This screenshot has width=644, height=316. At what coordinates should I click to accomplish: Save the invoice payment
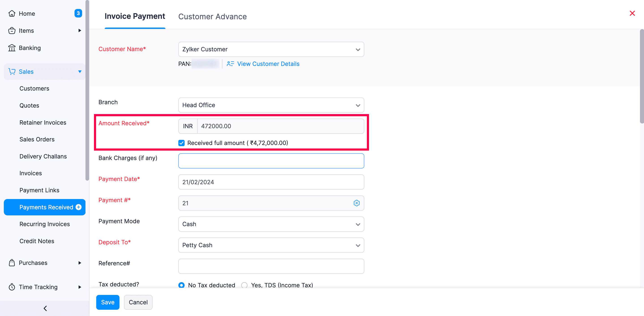pos(107,302)
